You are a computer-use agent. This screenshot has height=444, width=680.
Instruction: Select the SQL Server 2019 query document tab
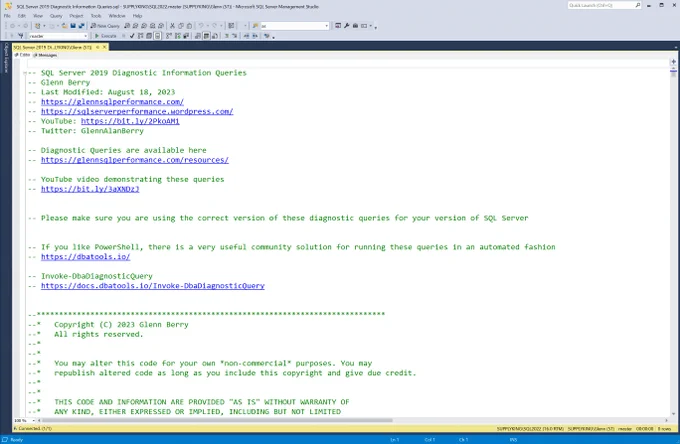click(x=53, y=47)
